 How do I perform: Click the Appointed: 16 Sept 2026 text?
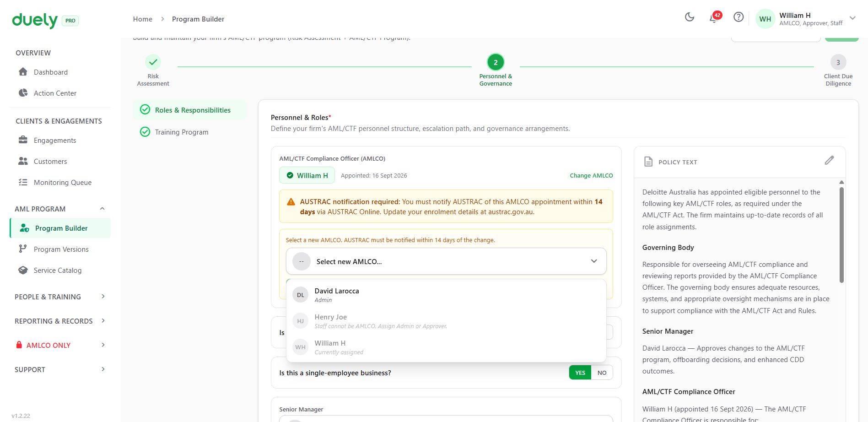coord(374,175)
